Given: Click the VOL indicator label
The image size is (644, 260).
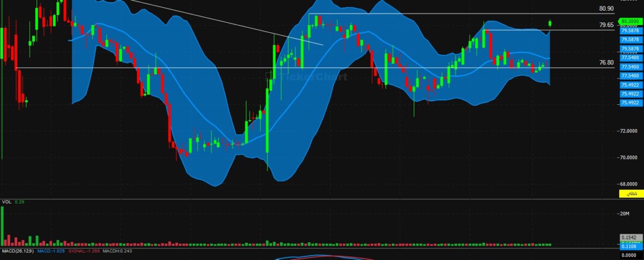Looking at the screenshot, I should (x=6, y=201).
